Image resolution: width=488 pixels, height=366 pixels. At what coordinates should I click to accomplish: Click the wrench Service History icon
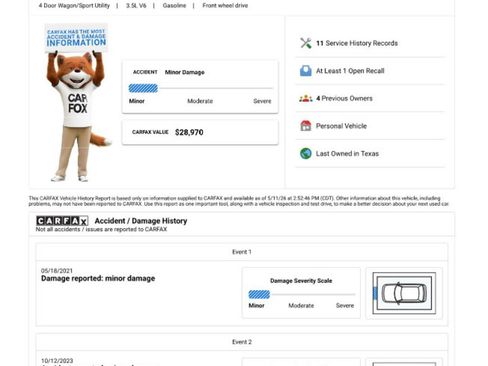click(x=306, y=43)
